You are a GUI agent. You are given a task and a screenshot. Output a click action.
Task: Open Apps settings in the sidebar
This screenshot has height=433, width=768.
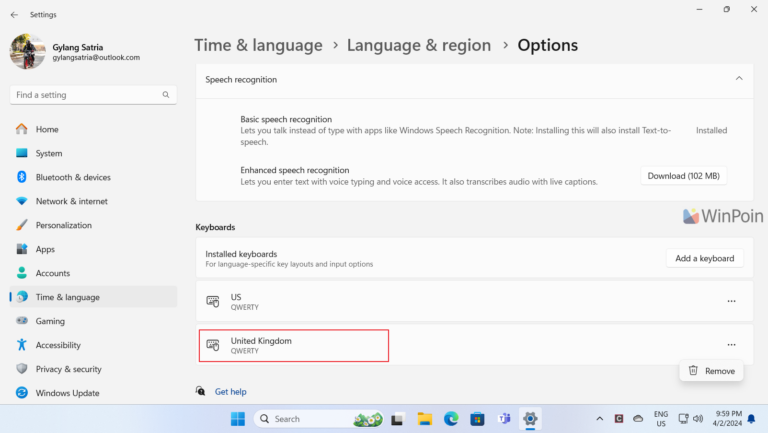93,249
